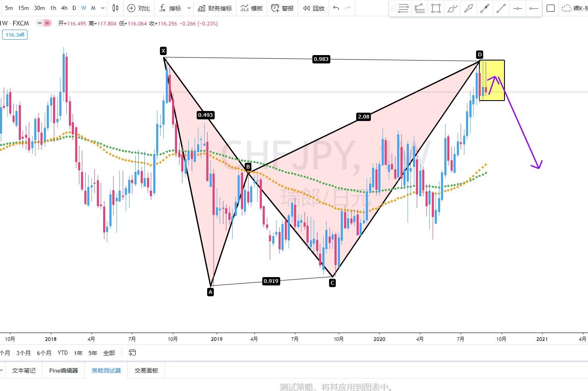
Task: Click the 0.919 ratio label
Action: pos(271,281)
